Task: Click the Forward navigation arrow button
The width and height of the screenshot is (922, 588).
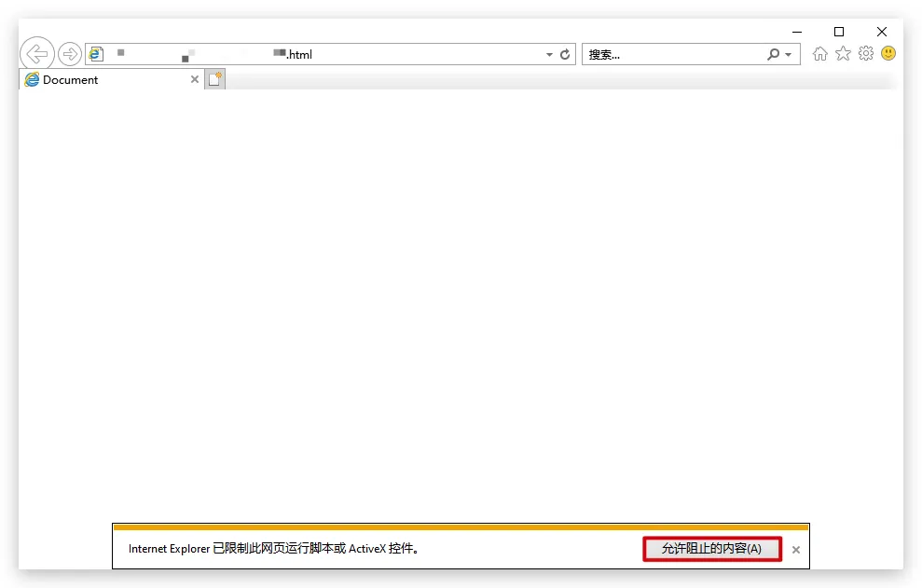Action: pos(70,54)
